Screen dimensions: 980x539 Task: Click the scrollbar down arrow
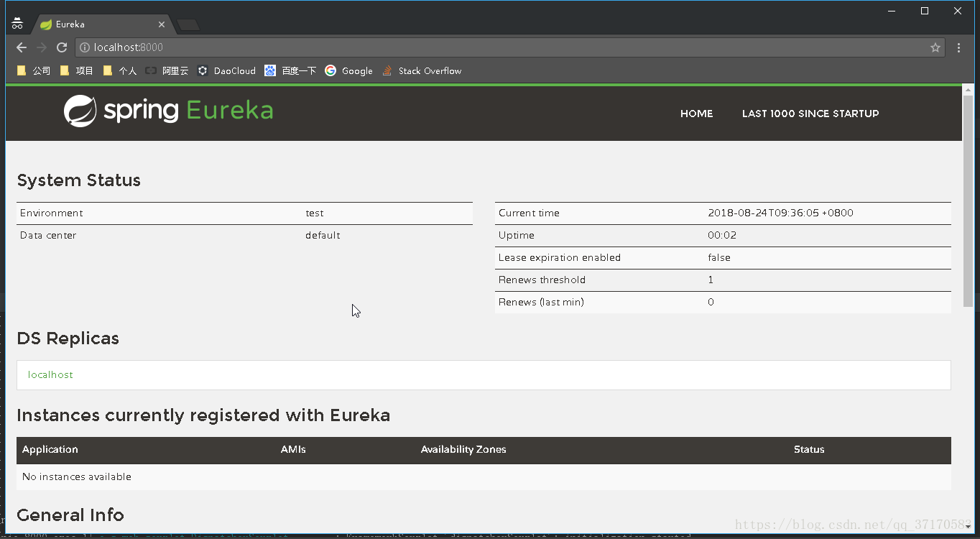click(968, 527)
